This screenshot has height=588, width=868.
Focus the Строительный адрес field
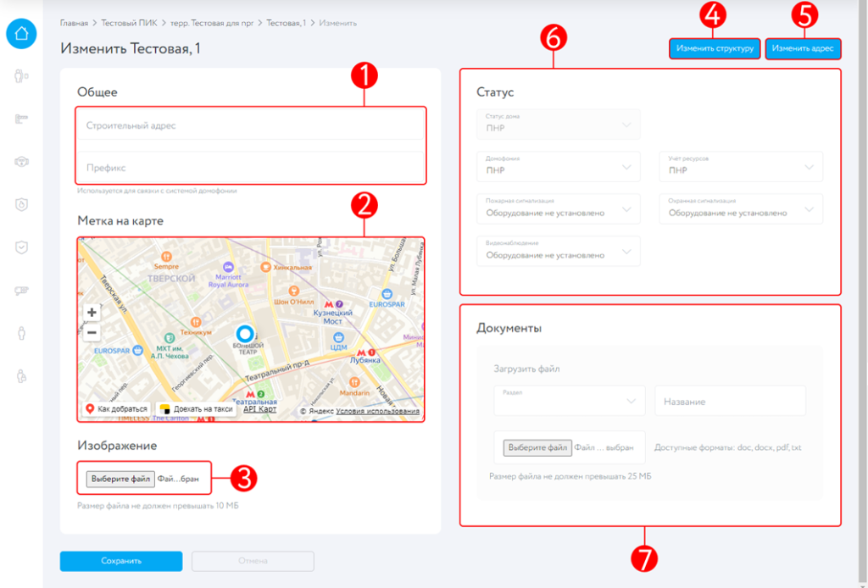(x=250, y=125)
